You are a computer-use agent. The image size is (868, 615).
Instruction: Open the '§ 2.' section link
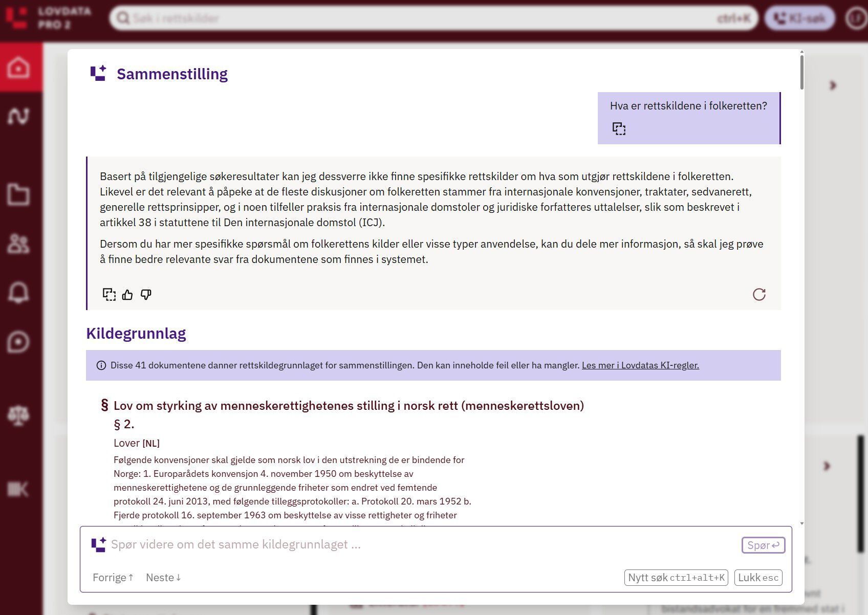(124, 424)
